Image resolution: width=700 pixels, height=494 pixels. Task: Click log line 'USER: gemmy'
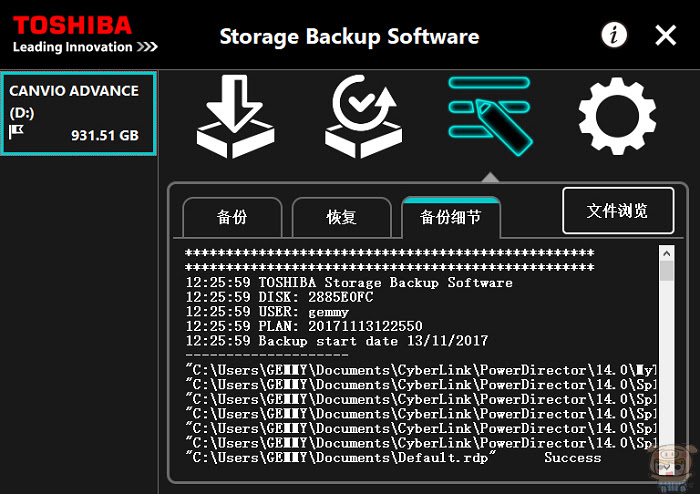(267, 312)
